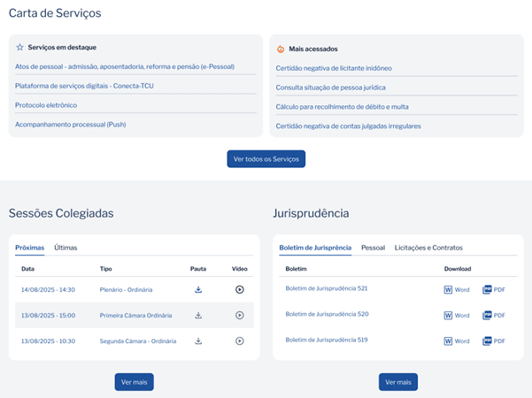This screenshot has width=532, height=398.
Task: Click Ver mais under Jurisprudência
Action: click(397, 382)
